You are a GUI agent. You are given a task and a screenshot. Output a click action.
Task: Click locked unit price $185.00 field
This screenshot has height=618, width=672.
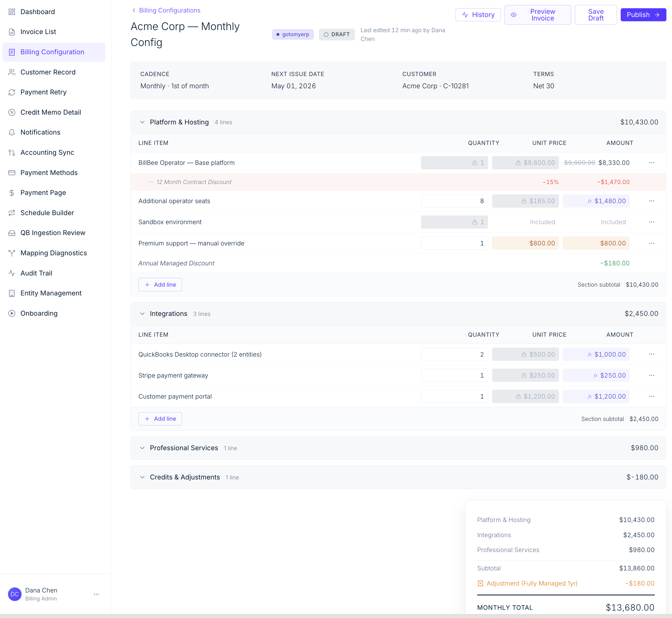(x=525, y=201)
